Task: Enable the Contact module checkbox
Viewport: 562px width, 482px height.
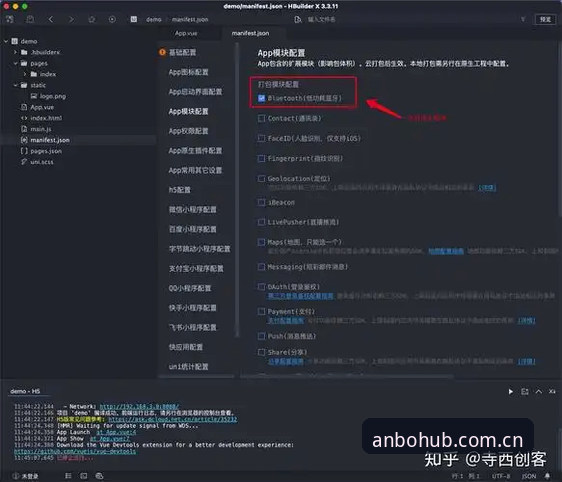Action: point(261,118)
